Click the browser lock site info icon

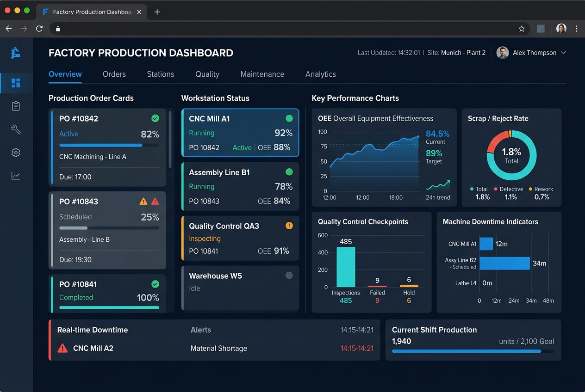click(x=58, y=29)
